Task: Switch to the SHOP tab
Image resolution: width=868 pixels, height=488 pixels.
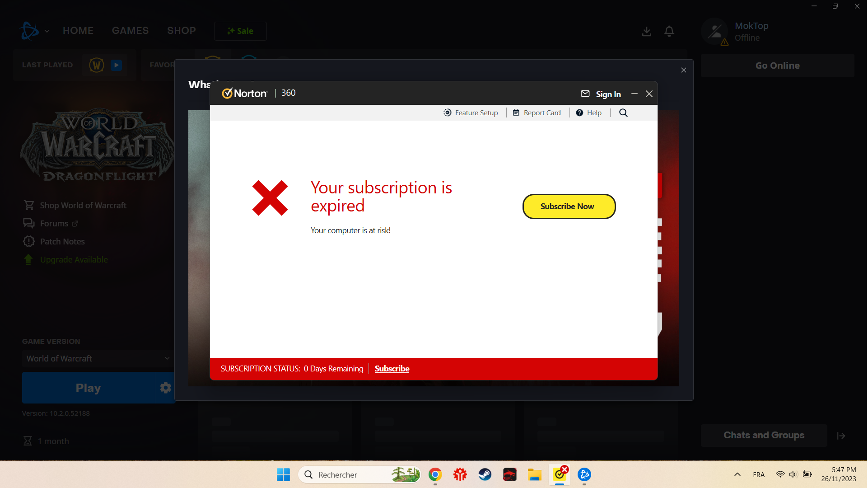Action: (182, 31)
